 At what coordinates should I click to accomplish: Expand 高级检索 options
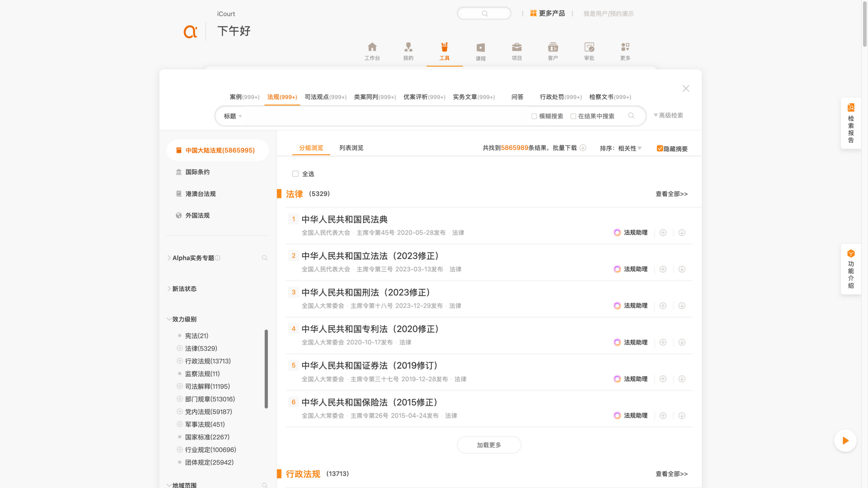click(668, 115)
